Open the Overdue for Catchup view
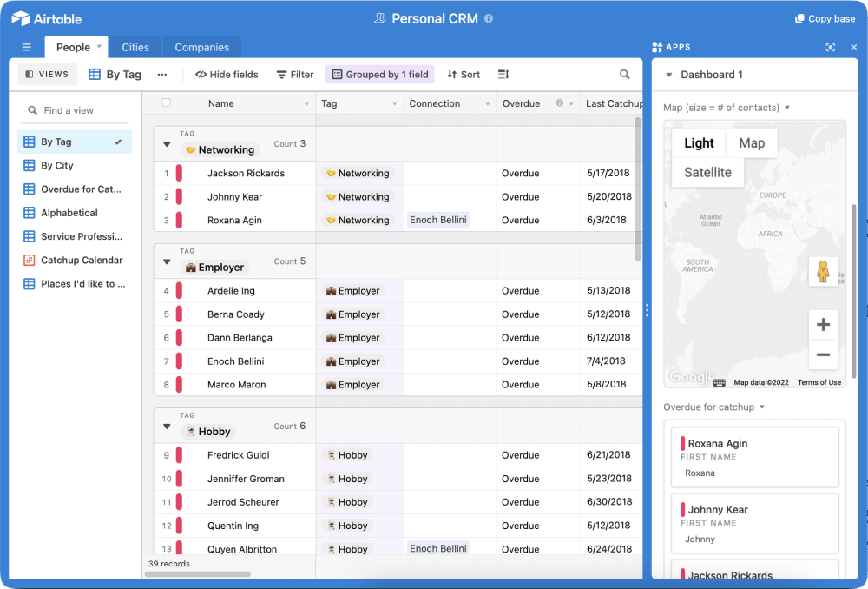 [74, 189]
